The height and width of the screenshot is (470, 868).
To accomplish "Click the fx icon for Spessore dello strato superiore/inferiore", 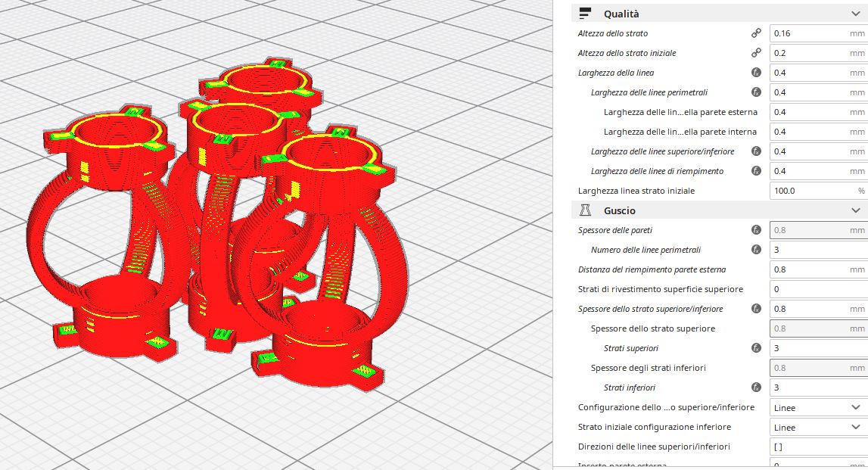I will pyautogui.click(x=756, y=309).
